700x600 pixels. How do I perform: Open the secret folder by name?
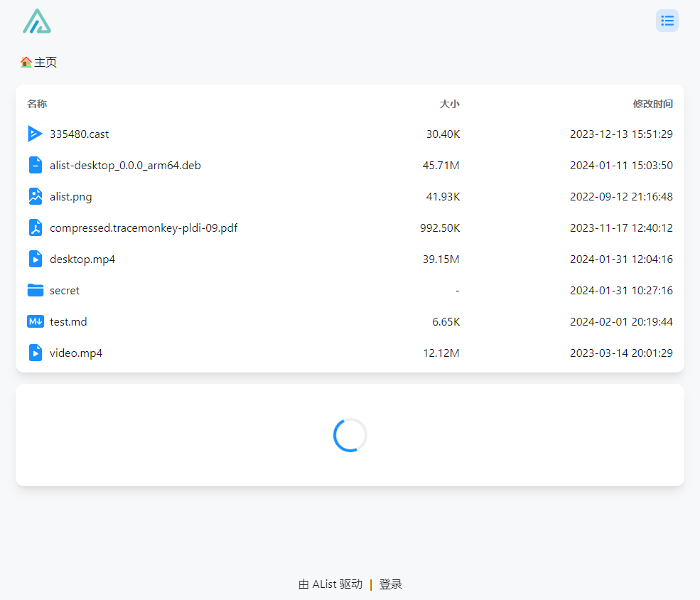click(65, 290)
